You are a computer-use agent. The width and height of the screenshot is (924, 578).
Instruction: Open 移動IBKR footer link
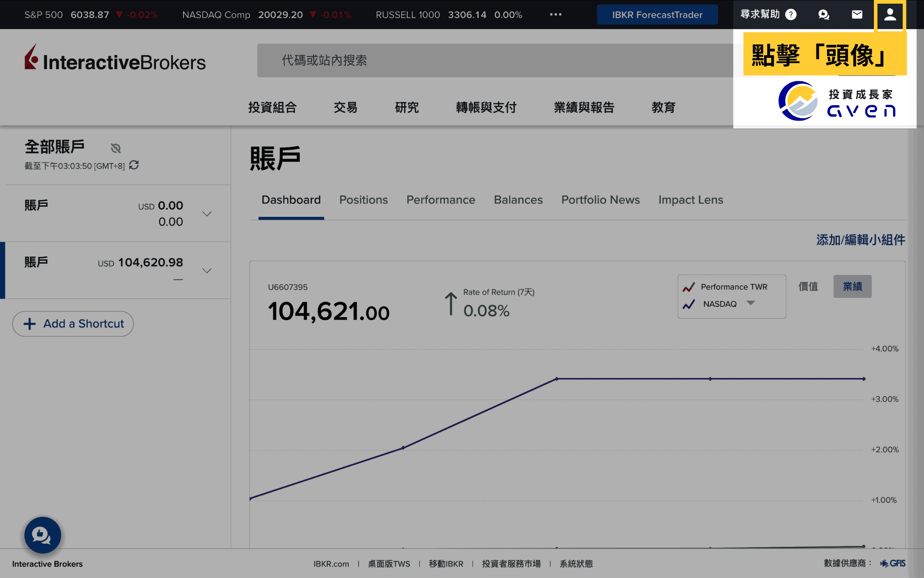[446, 564]
